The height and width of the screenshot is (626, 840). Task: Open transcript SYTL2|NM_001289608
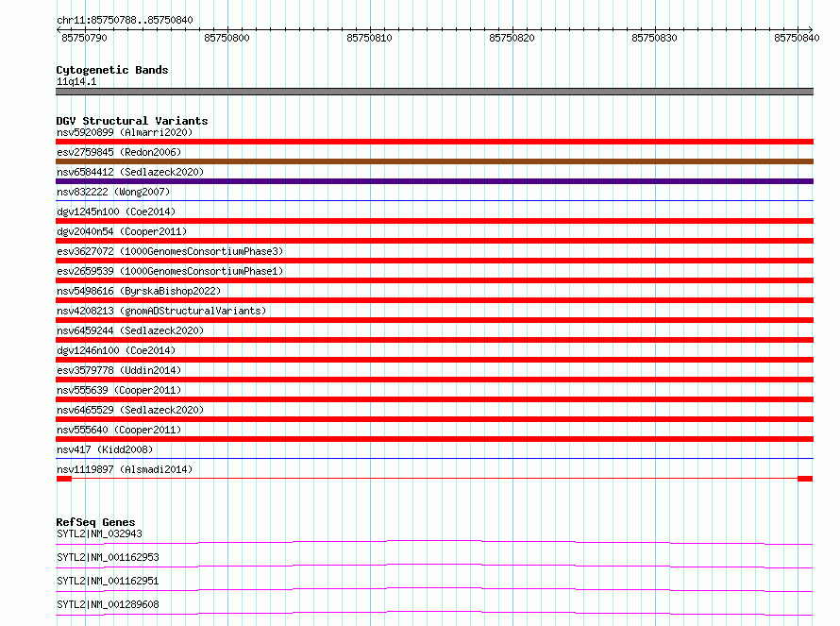(108, 604)
